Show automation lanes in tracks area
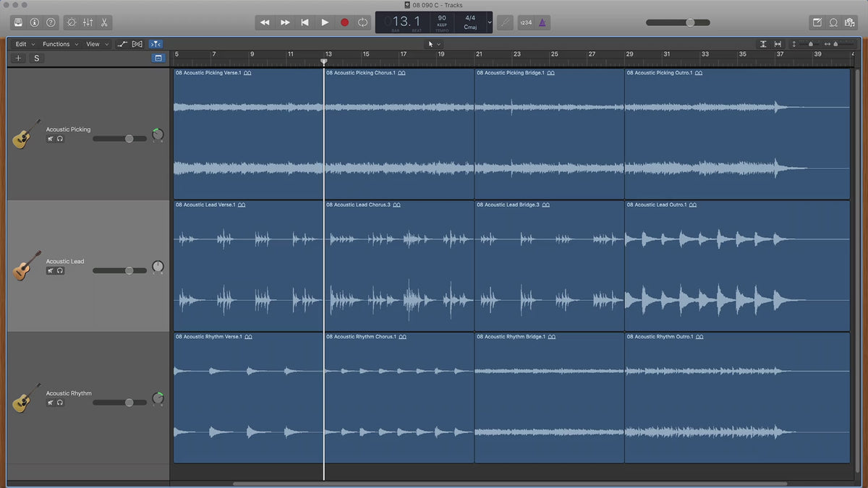This screenshot has width=868, height=488. tap(122, 44)
